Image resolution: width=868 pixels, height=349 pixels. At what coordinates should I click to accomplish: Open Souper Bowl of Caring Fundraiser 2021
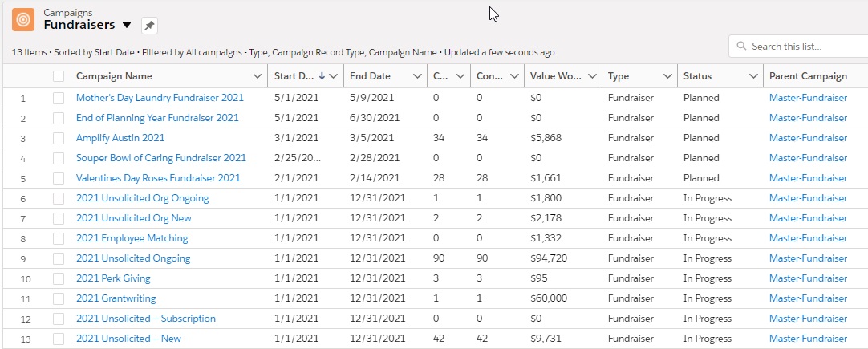(x=160, y=158)
